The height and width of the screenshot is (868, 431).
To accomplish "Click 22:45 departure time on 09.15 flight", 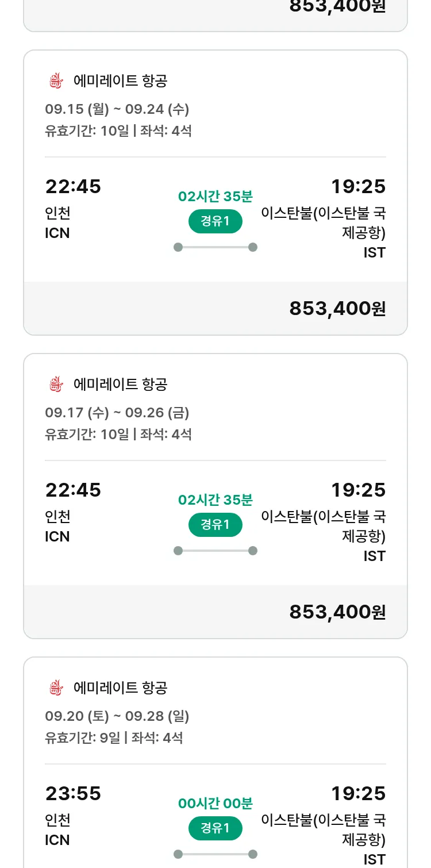I will pyautogui.click(x=73, y=187).
